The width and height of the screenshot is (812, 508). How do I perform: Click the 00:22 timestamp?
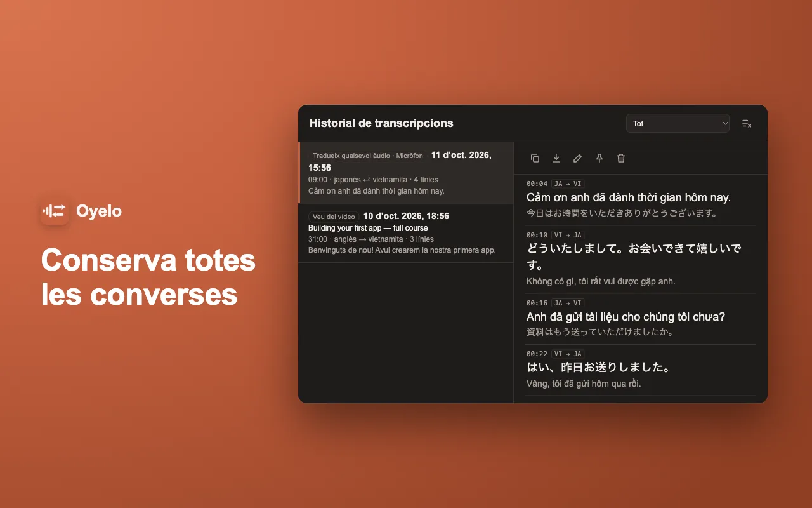[537, 354]
